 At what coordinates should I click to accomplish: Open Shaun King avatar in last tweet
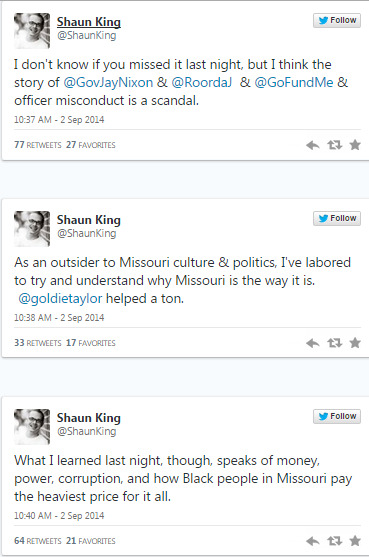click(x=32, y=427)
